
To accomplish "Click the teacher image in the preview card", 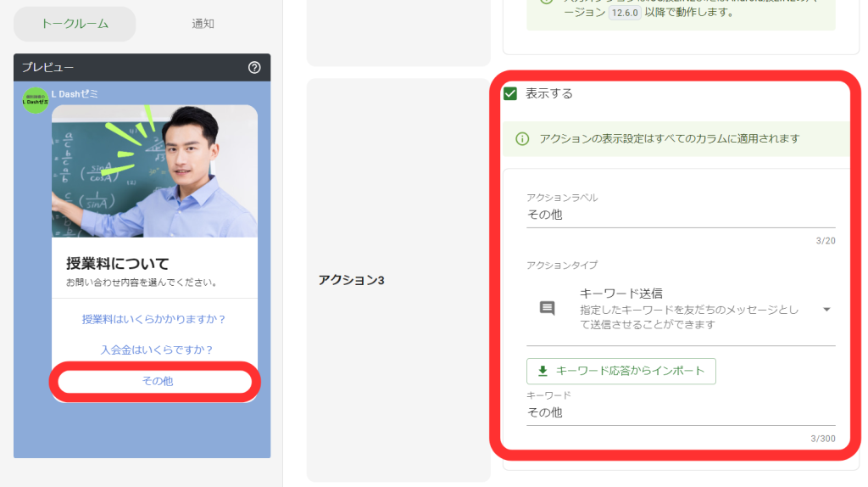I will (154, 171).
